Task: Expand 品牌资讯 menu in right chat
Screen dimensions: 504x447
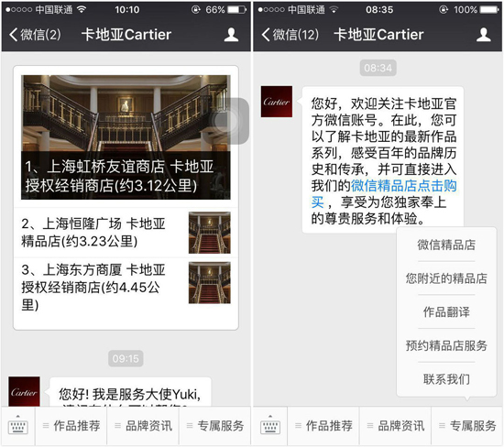Action: (395, 426)
